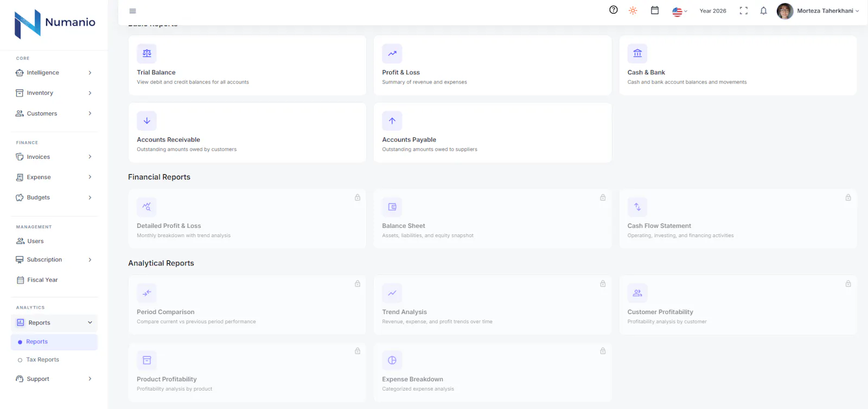Toggle fullscreen mode icon
Viewport: 868px width, 409px height.
[744, 11]
